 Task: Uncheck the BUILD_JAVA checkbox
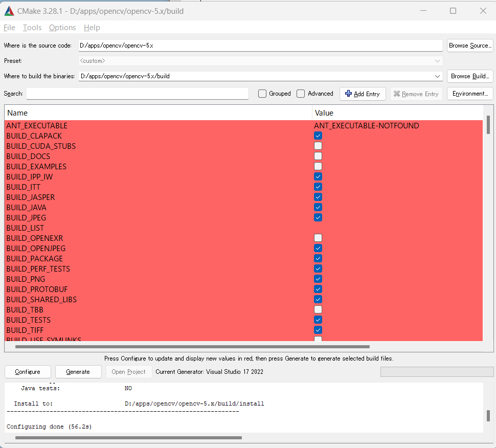tap(318, 207)
